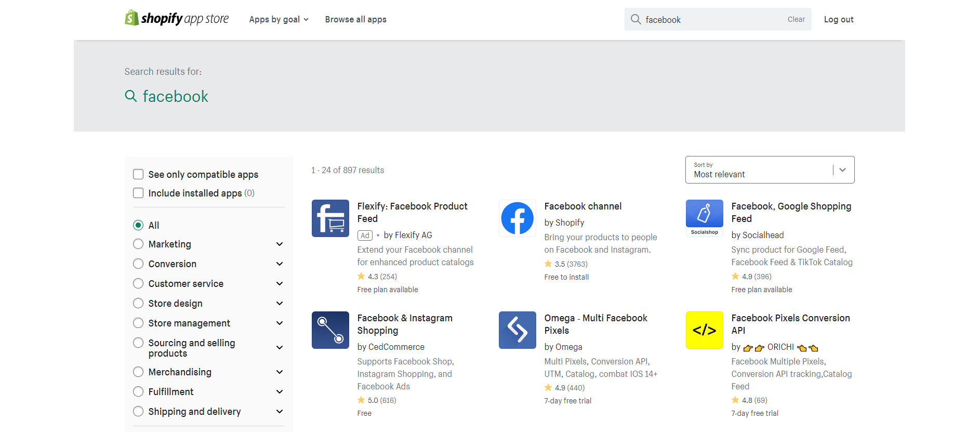This screenshot has width=980, height=432.
Task: Click the 4.9 (440) rating for Omega app
Action: [x=564, y=388]
